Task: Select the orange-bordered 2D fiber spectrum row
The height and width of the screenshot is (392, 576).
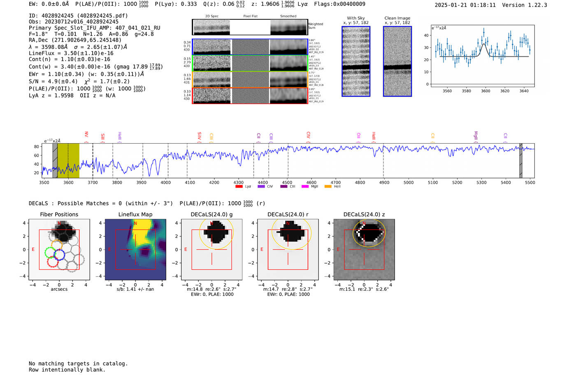Action: click(250, 79)
